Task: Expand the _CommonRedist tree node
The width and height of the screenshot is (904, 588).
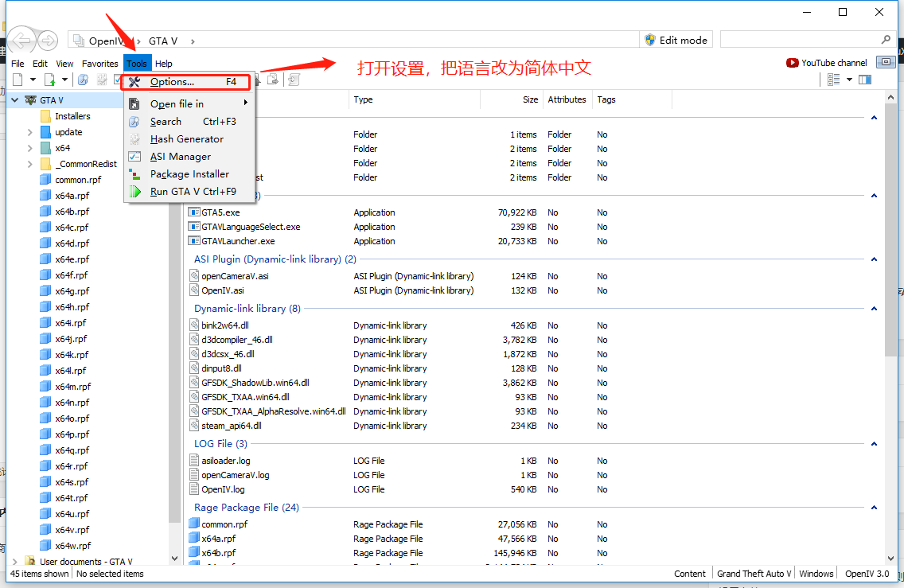Action: point(30,164)
